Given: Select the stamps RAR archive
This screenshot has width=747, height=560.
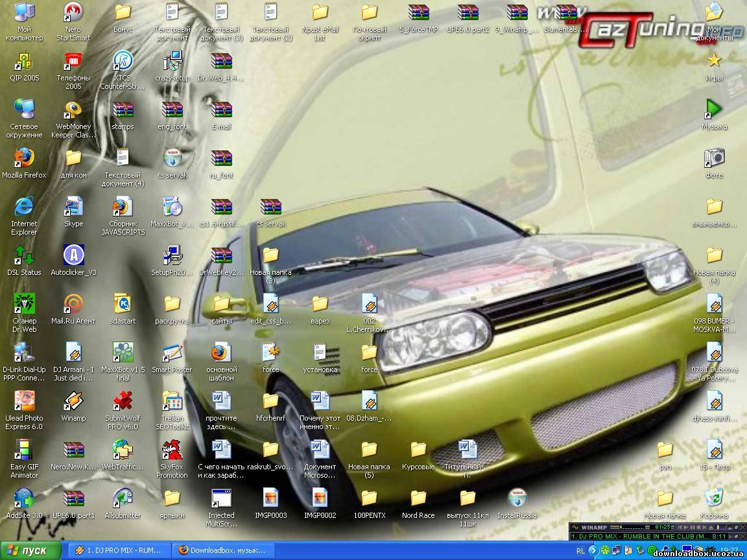Looking at the screenshot, I should coord(123,115).
